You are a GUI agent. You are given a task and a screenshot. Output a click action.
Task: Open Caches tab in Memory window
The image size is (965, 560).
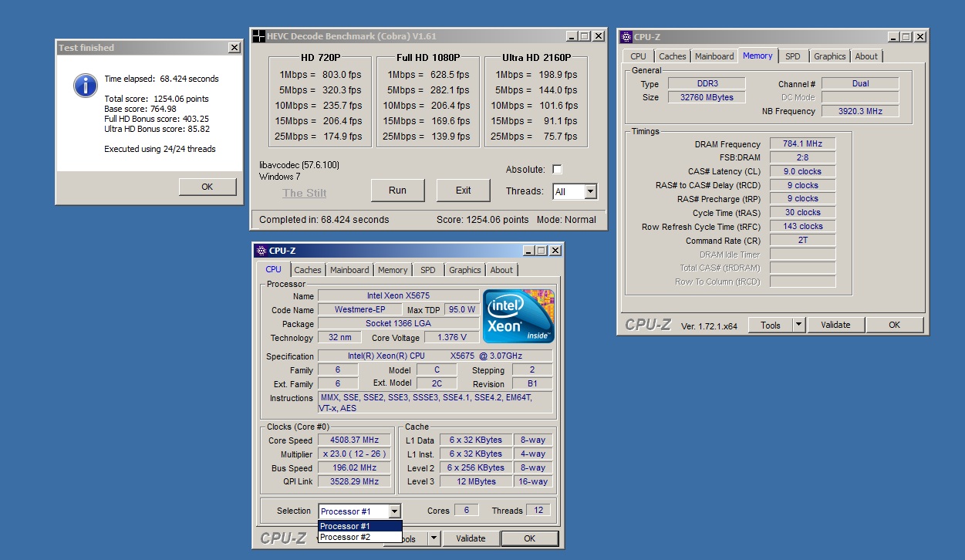(x=673, y=56)
